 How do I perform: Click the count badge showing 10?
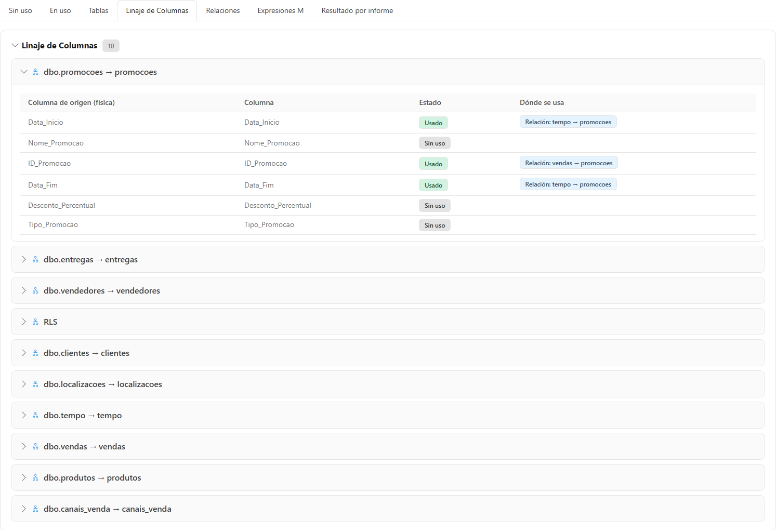pos(111,46)
